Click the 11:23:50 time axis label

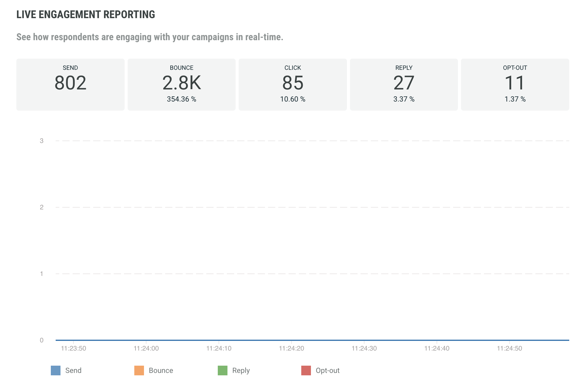[73, 348]
